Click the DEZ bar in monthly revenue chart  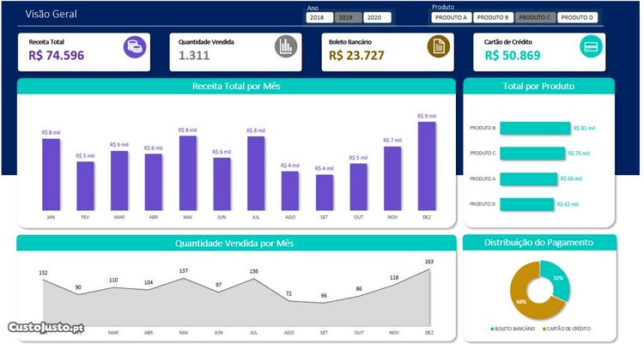pyautogui.click(x=427, y=166)
